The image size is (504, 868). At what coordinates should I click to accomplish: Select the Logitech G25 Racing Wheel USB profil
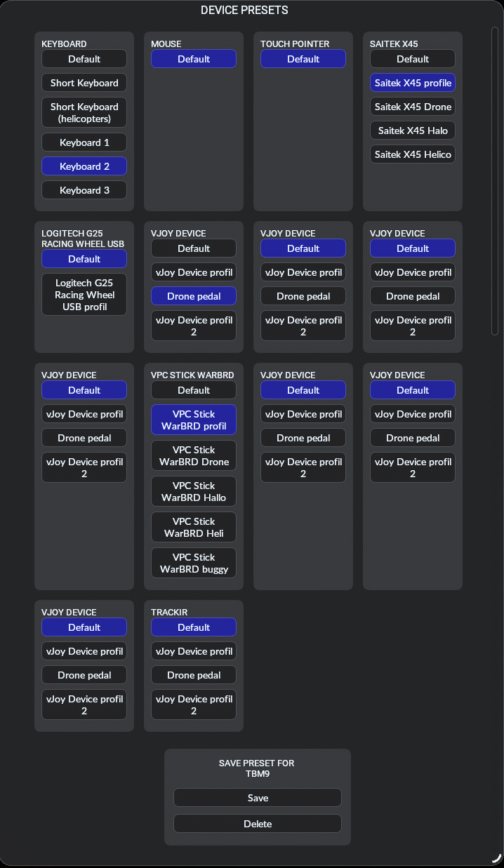point(84,294)
